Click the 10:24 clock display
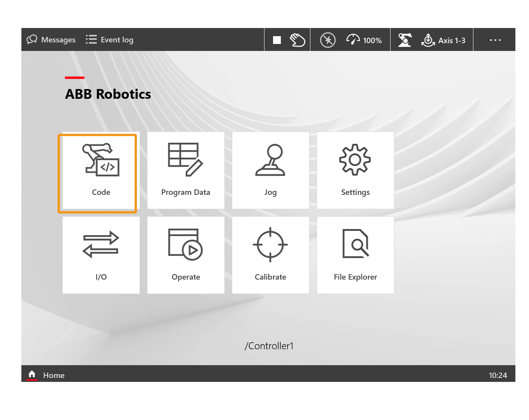Viewport: 529px width, 420px height. (497, 375)
